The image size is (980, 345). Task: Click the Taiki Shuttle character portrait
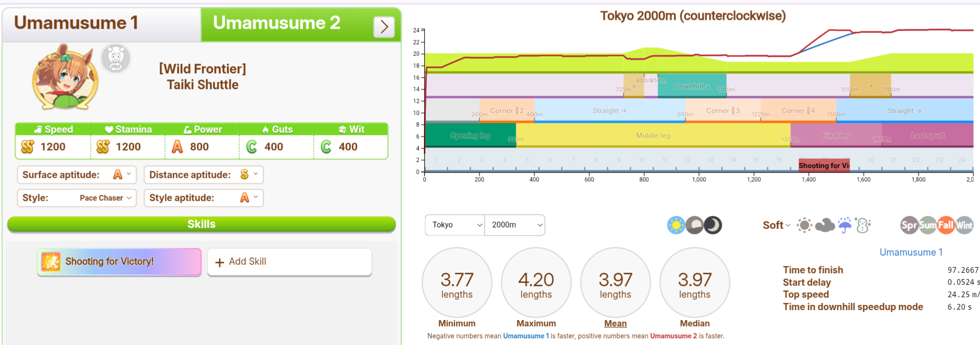[65, 78]
